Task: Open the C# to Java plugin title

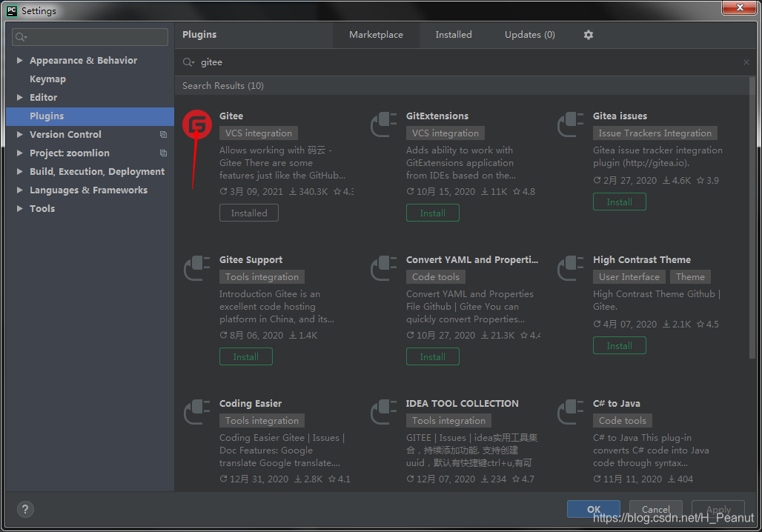Action: tap(616, 404)
